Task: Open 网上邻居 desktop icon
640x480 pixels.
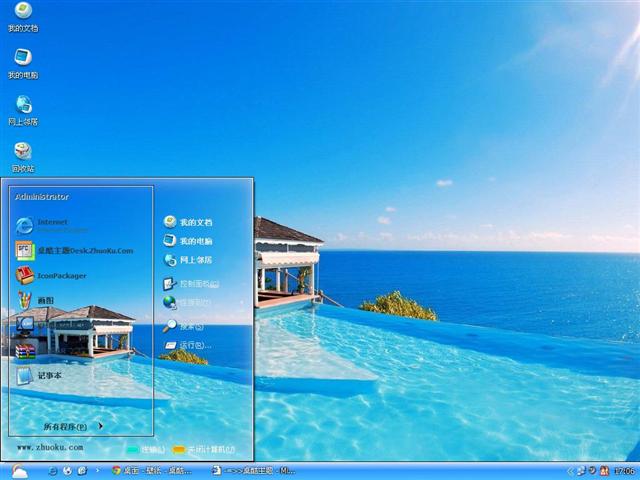Action: 23,111
